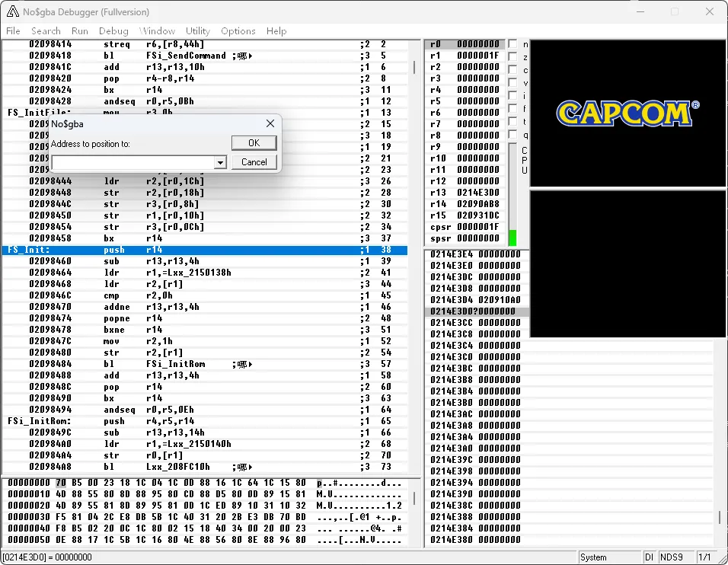Click the No$gba app icon in title bar
Viewport: 728px width, 565px height.
12,11
